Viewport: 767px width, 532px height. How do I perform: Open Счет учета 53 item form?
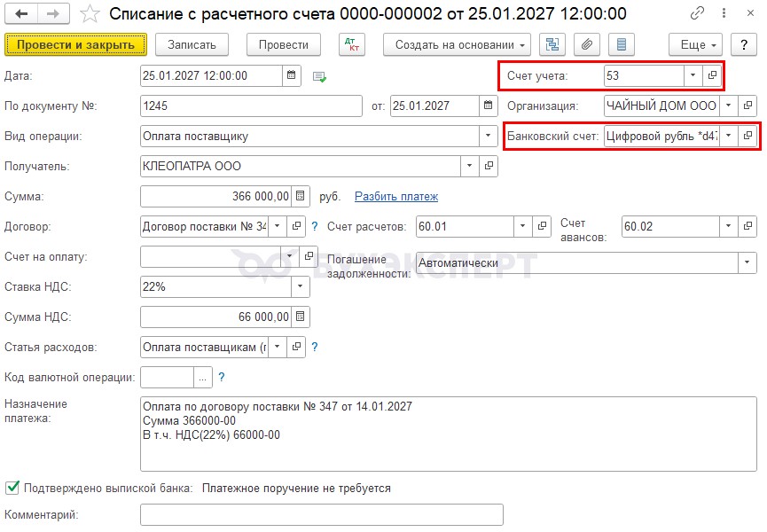pos(712,75)
